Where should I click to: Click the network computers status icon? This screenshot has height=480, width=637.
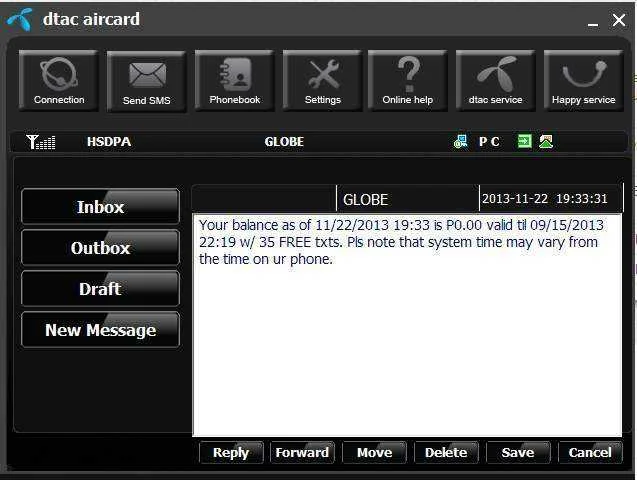click(460, 142)
